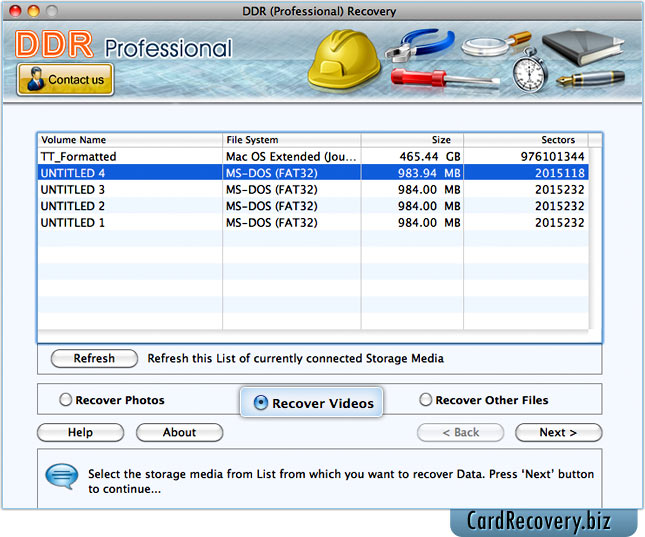The image size is (645, 537).
Task: Click the dark notebook icon
Action: [582, 47]
